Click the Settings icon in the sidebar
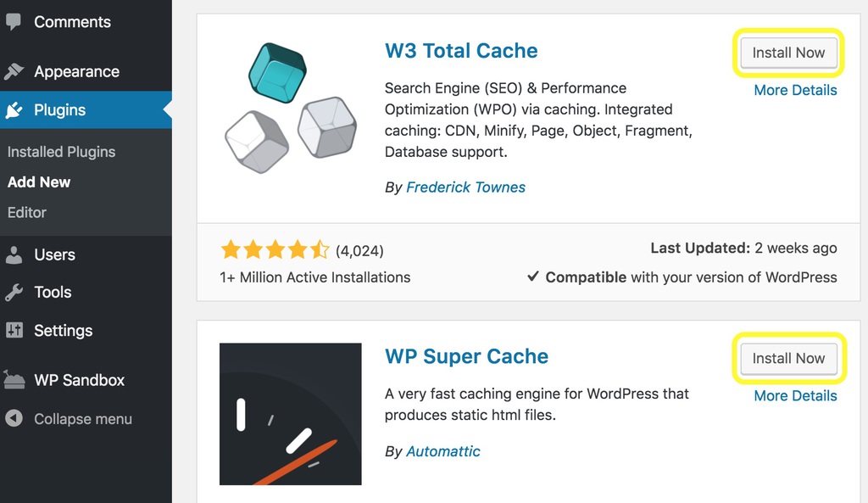 pos(14,330)
